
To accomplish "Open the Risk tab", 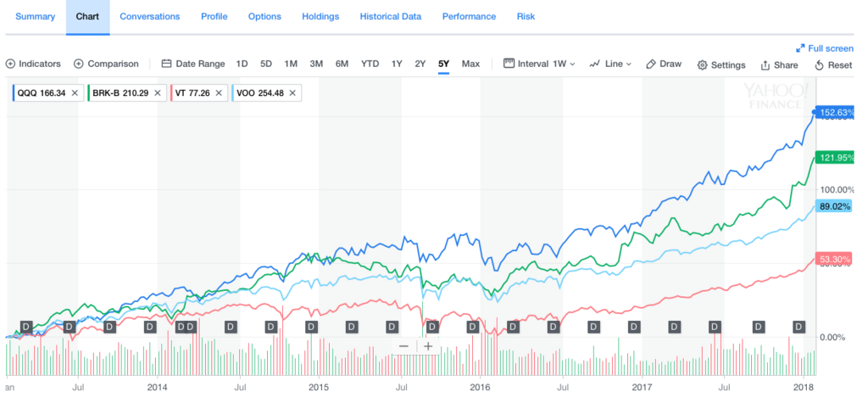I will click(526, 17).
